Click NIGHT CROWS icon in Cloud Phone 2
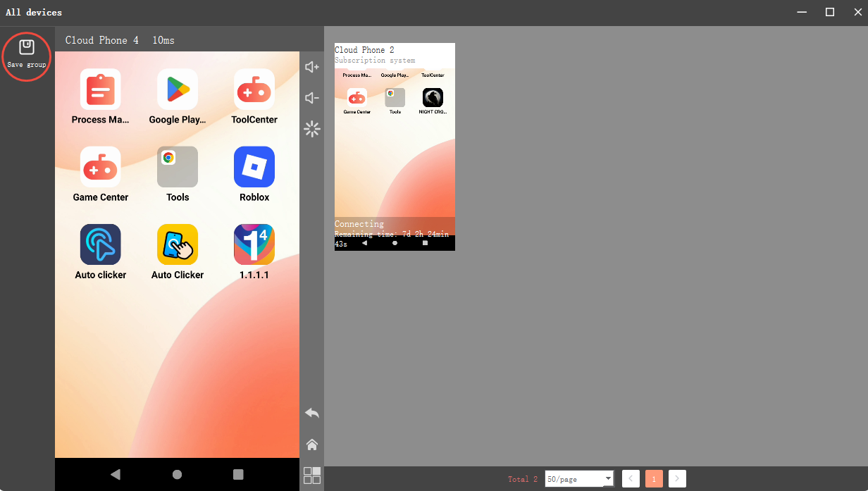The width and height of the screenshot is (868, 491). [x=433, y=101]
